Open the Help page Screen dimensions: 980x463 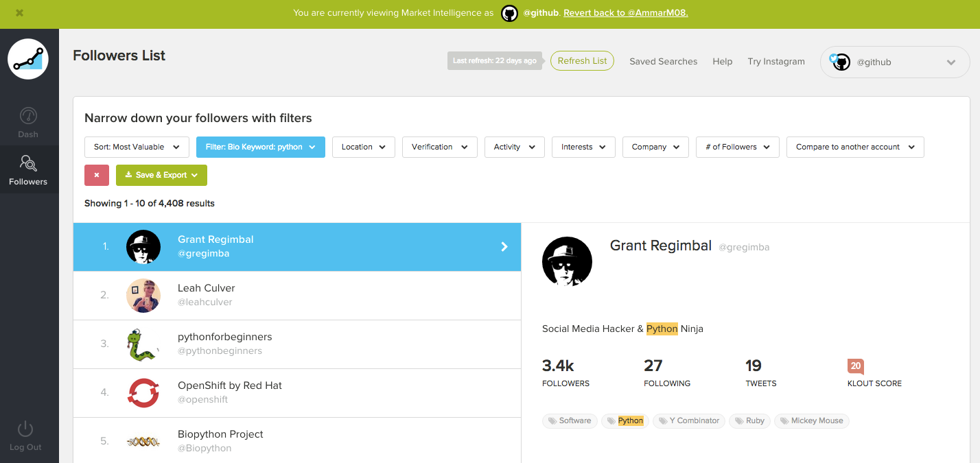(x=722, y=62)
